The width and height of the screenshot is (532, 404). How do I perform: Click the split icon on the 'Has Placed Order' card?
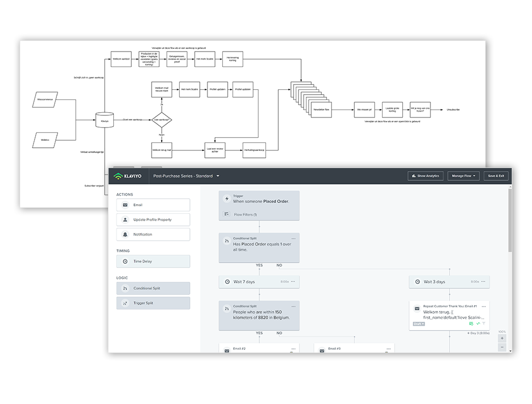(x=227, y=241)
